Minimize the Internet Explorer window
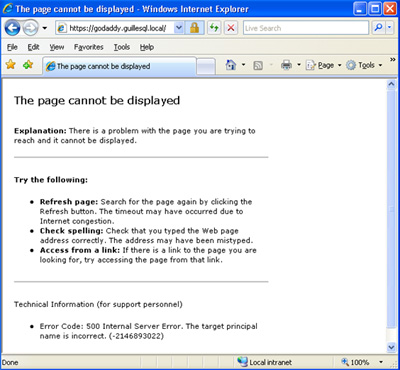The image size is (400, 370). point(361,9)
